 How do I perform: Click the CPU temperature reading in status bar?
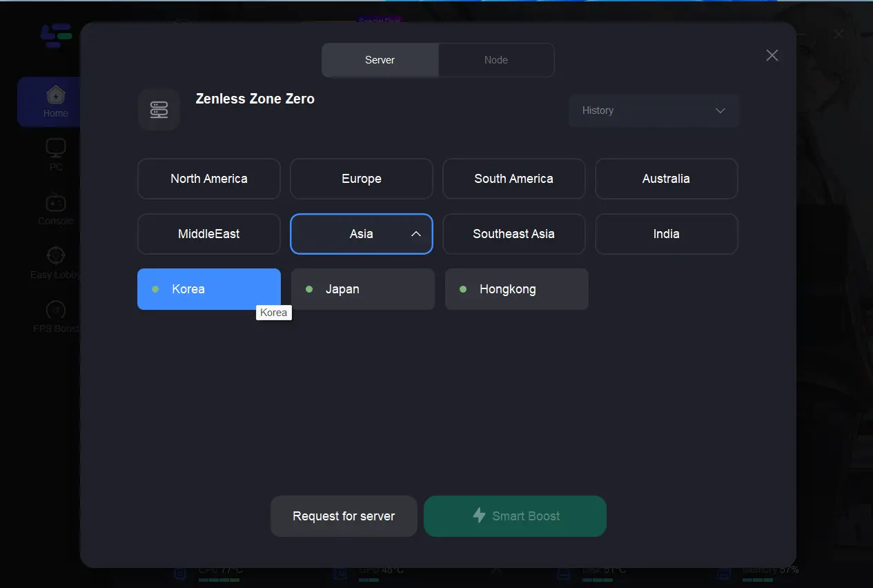tap(221, 570)
